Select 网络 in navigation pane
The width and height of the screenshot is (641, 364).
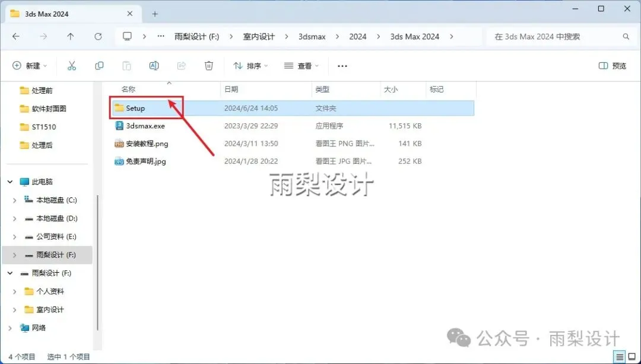(x=39, y=328)
